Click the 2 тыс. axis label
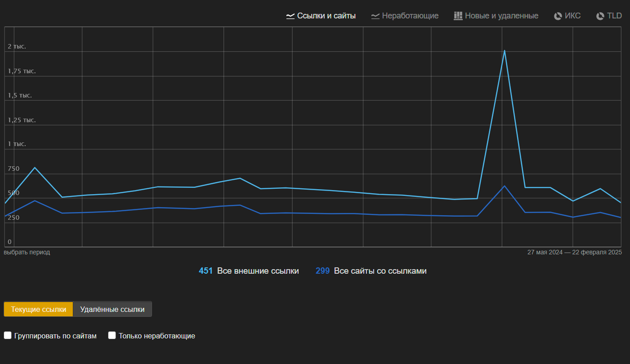The image size is (630, 364). [x=17, y=47]
